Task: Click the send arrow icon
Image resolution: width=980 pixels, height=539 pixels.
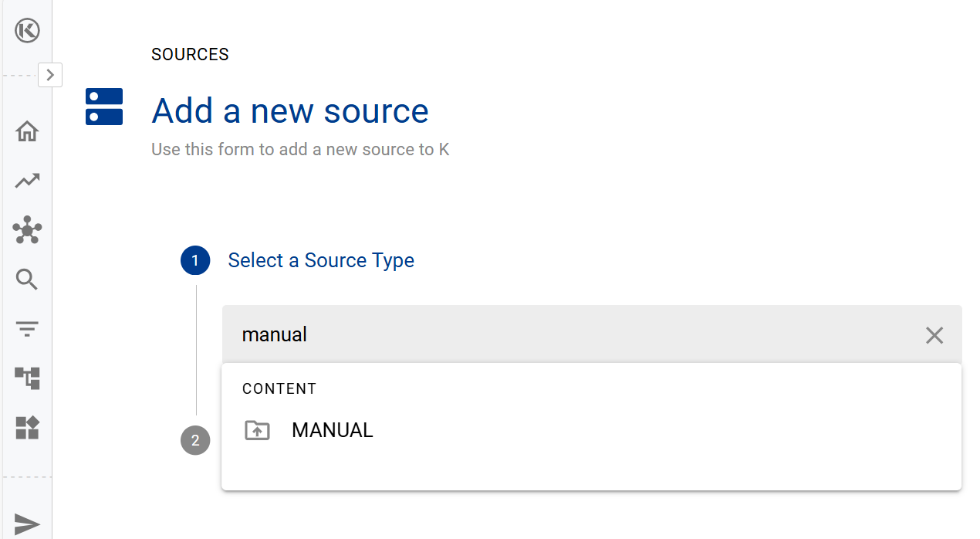Action: (27, 524)
